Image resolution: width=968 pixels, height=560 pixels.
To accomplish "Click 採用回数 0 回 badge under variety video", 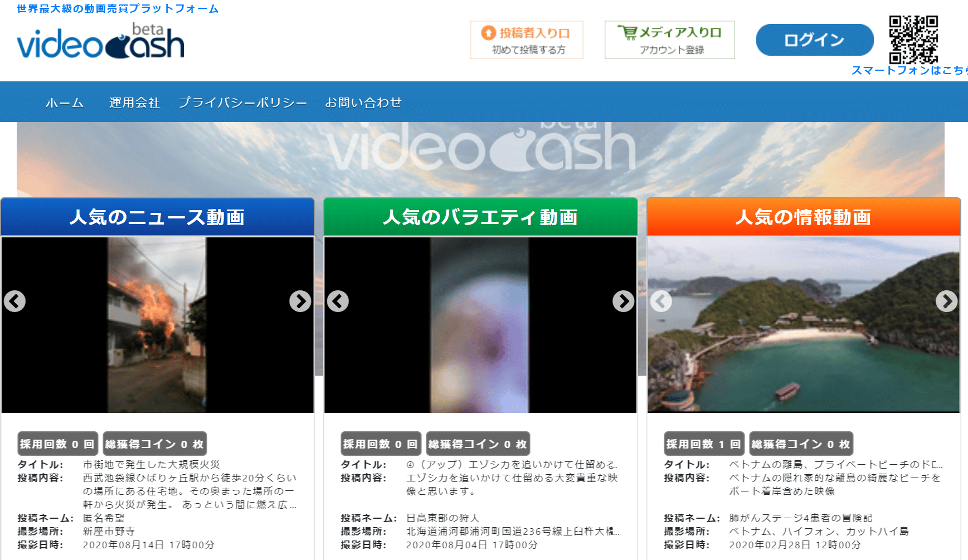I will (381, 444).
